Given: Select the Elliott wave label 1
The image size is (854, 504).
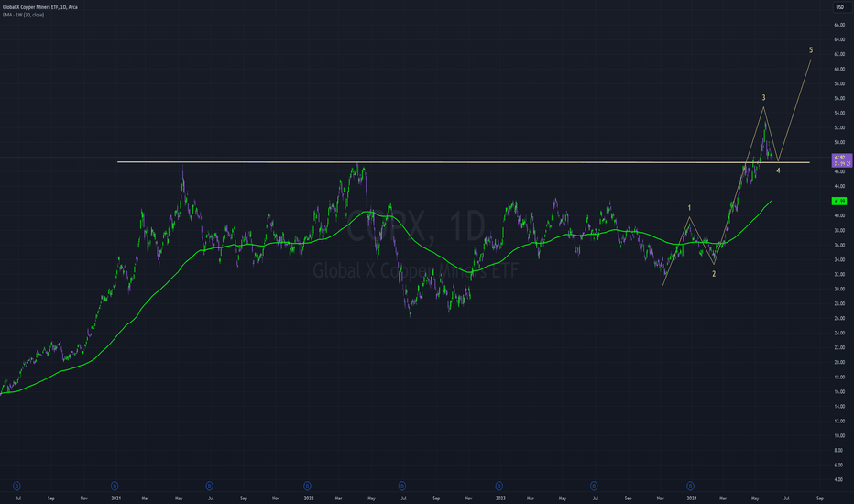Looking at the screenshot, I should point(689,208).
